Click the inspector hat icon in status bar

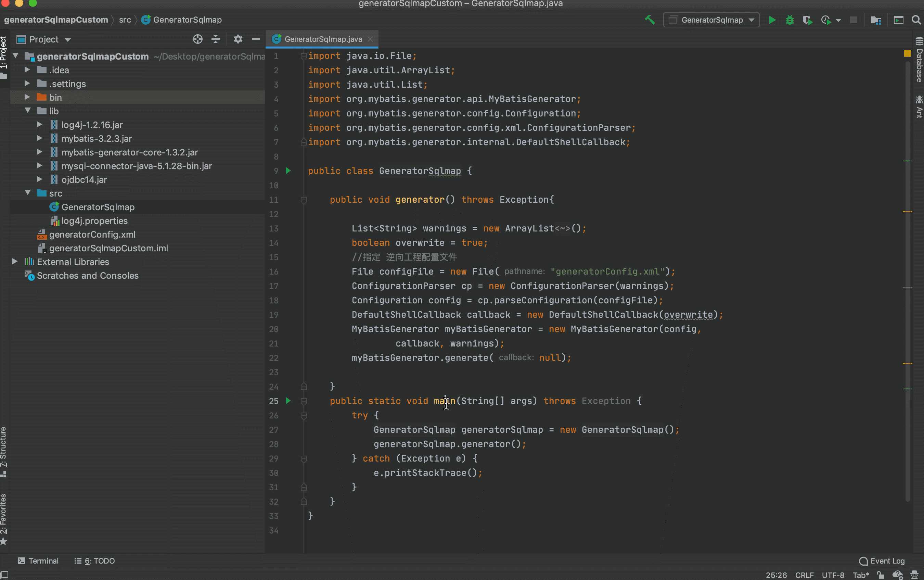tap(914, 575)
